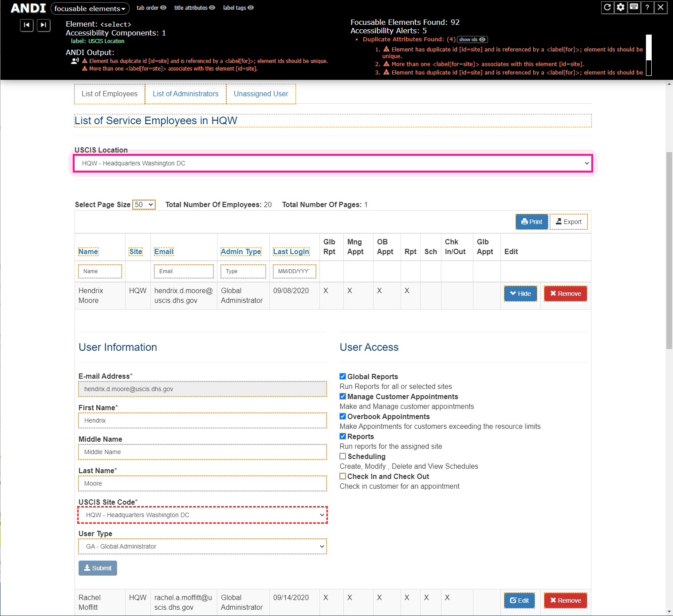The image size is (673, 616).
Task: Go to next element in ANDI
Action: point(43,25)
